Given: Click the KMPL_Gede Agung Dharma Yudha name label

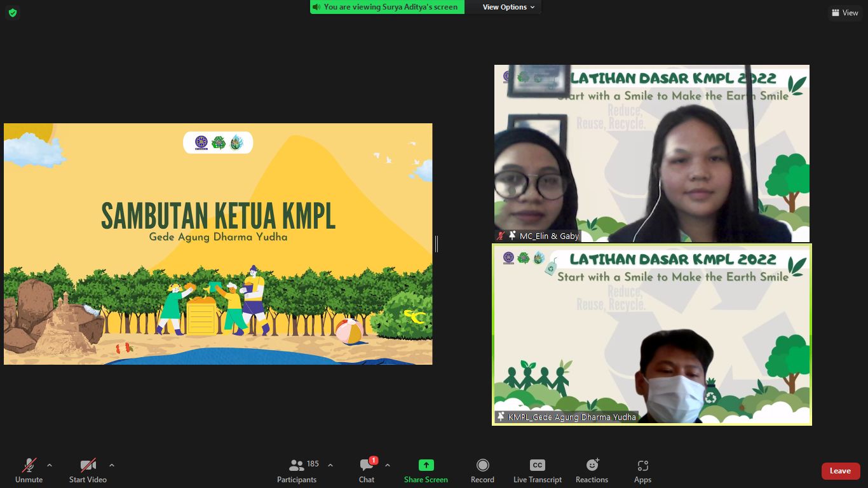Looking at the screenshot, I should [x=572, y=417].
